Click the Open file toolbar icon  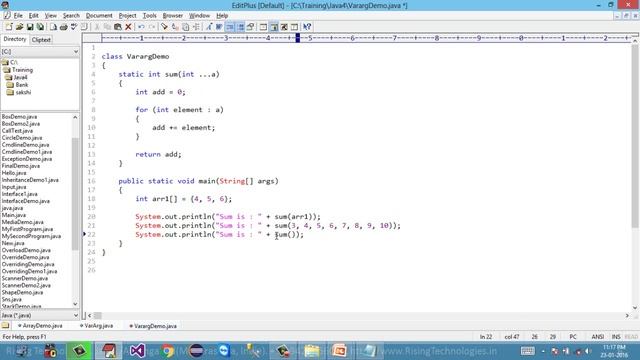click(19, 27)
